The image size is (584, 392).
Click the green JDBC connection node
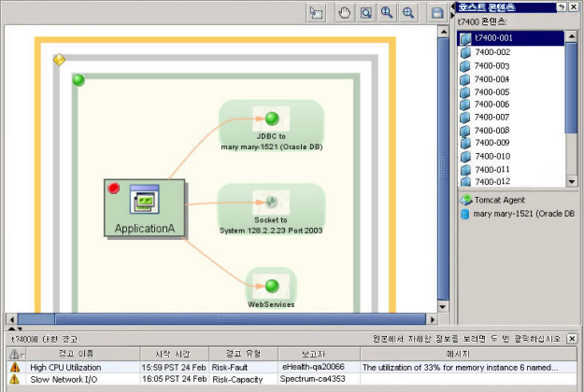tap(272, 119)
